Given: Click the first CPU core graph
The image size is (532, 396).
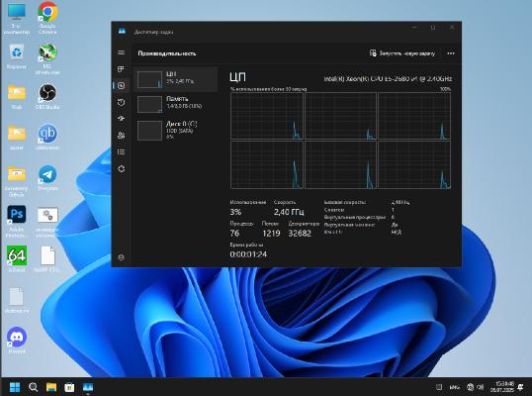Looking at the screenshot, I should click(x=267, y=116).
